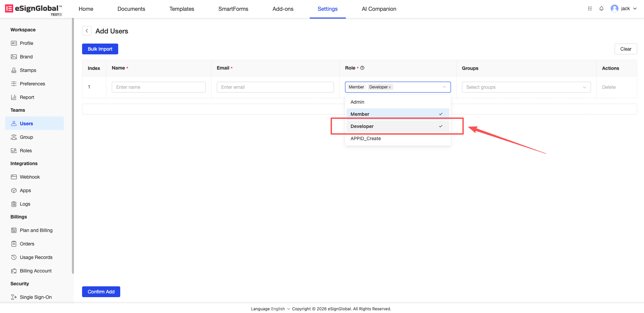Click the Report chart icon
The height and width of the screenshot is (313, 644).
tap(14, 97)
